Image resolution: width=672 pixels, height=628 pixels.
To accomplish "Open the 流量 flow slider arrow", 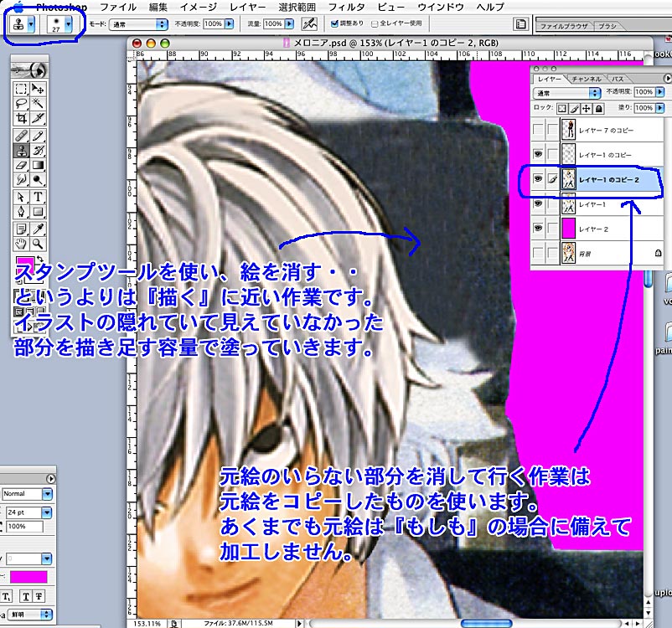I will 289,24.
